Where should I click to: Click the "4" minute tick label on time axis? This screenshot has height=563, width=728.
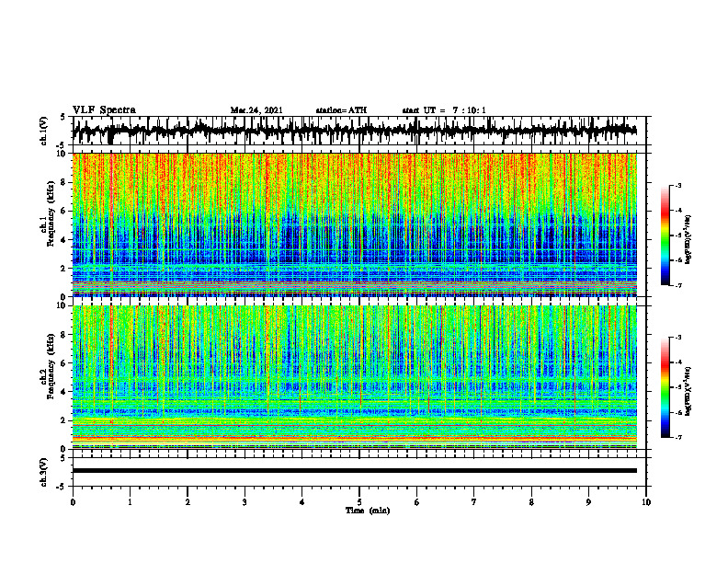[301, 502]
